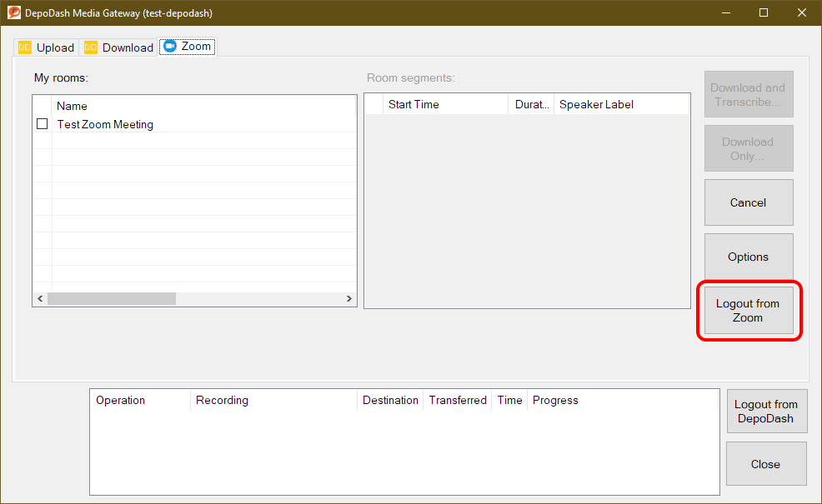Maximize the DepoDash Media Gateway window
This screenshot has height=504, width=822.
click(x=764, y=12)
